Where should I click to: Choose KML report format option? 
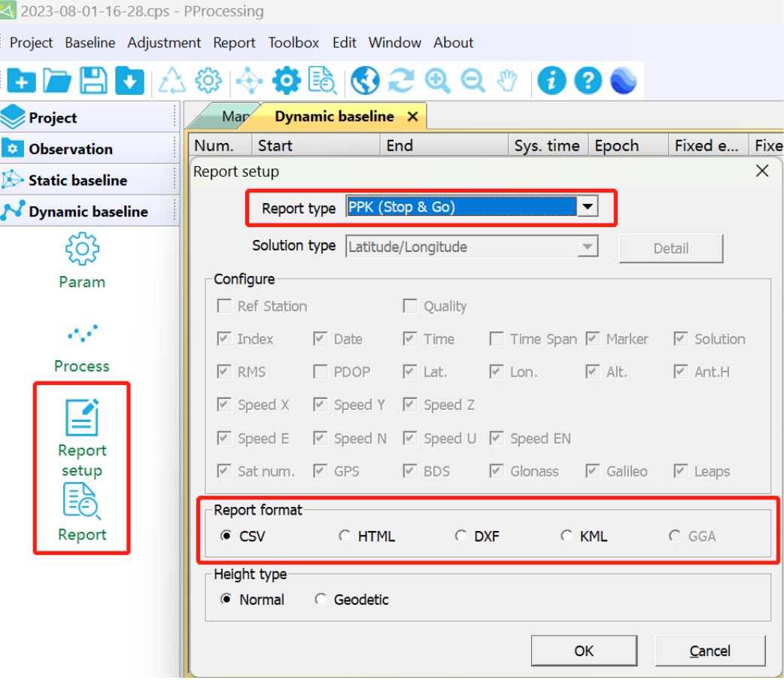tap(567, 536)
